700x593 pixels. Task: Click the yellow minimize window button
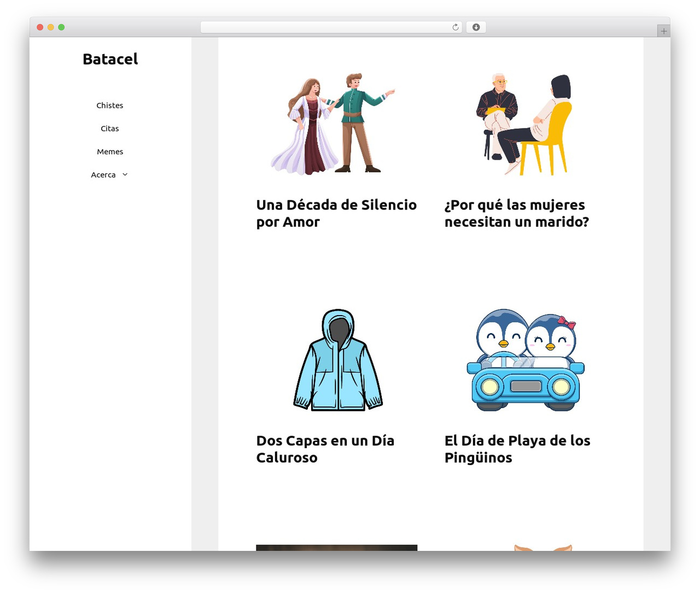[50, 27]
